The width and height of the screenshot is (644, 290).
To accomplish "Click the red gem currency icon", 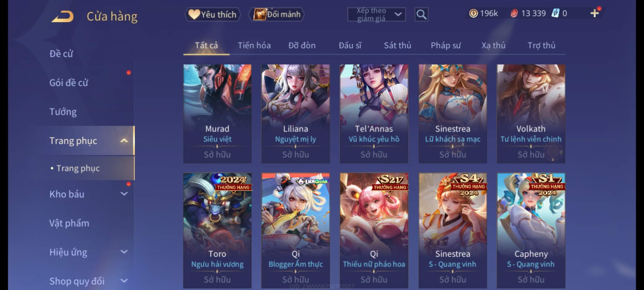I will 514,13.
